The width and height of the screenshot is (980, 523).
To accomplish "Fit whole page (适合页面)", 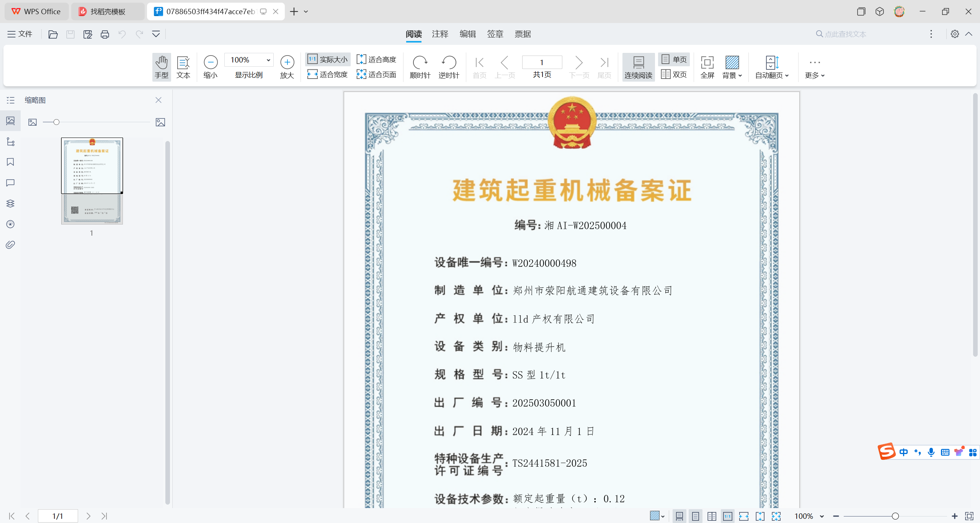I will (x=376, y=74).
